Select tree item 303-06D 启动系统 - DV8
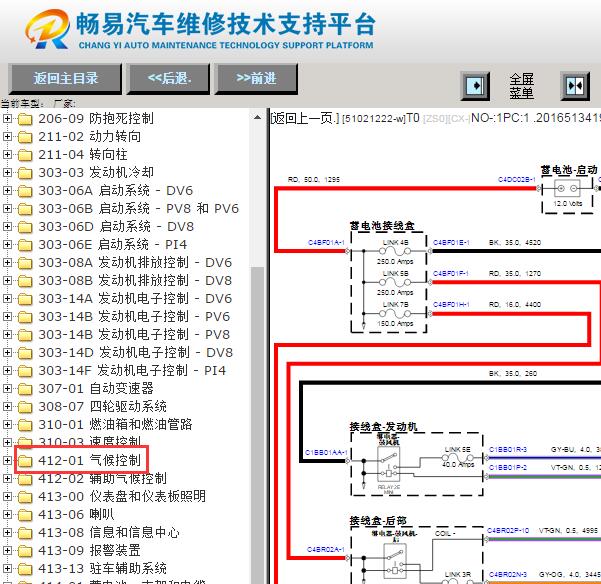 click(116, 227)
